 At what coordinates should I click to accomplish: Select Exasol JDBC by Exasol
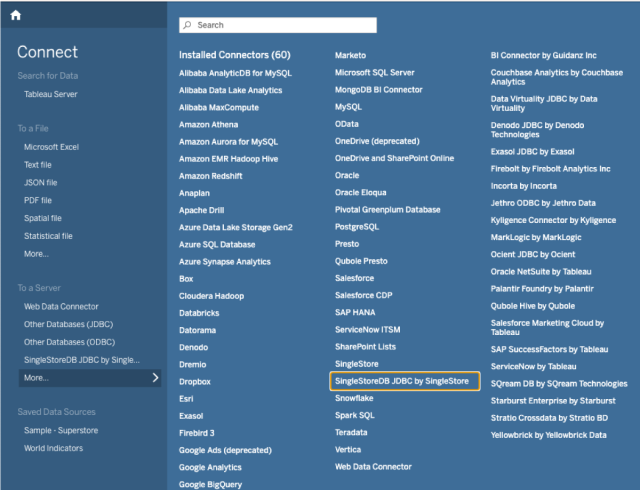click(533, 152)
